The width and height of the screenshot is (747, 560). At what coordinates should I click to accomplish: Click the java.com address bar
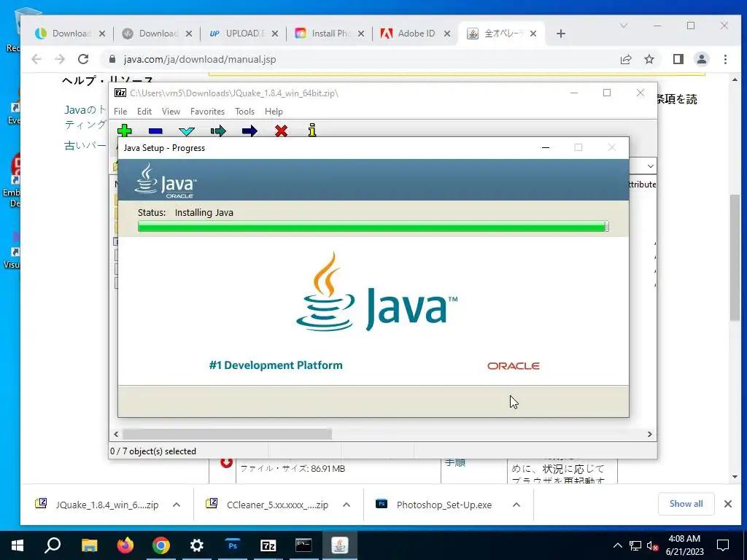[357, 59]
